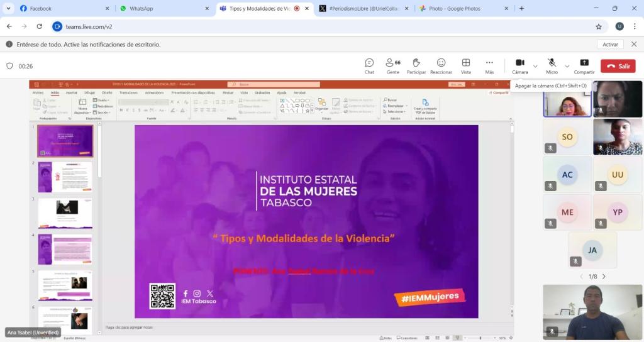Dismiss the notifications banner with X
Viewport: 644px width, 342px height.
point(633,45)
